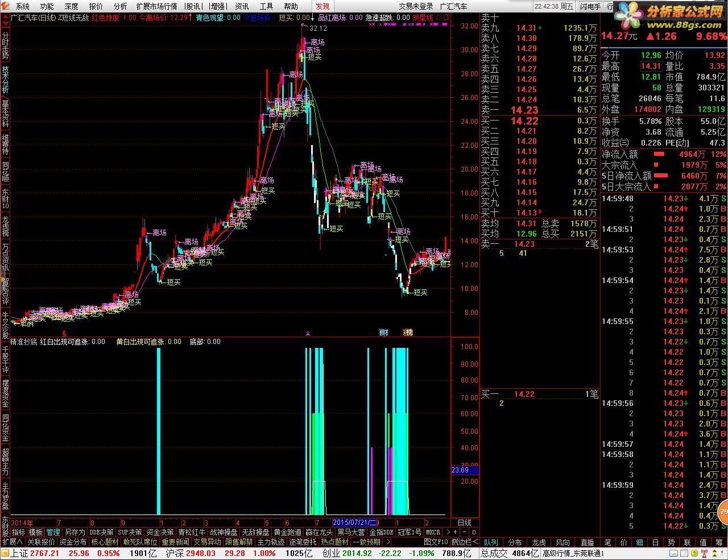Click the white list icon in status bar
Viewport: 728px width, 560px height.
684,553
